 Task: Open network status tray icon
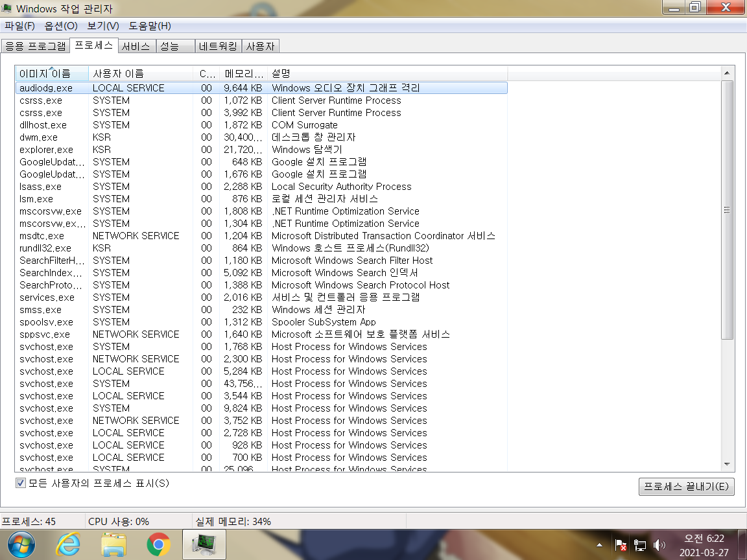pyautogui.click(x=640, y=544)
